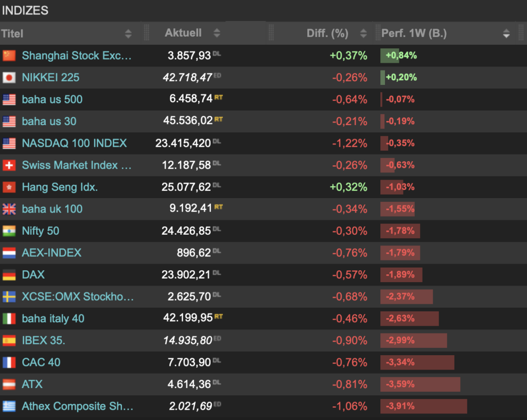Click Italian flag beside baha italy 40

click(9, 319)
